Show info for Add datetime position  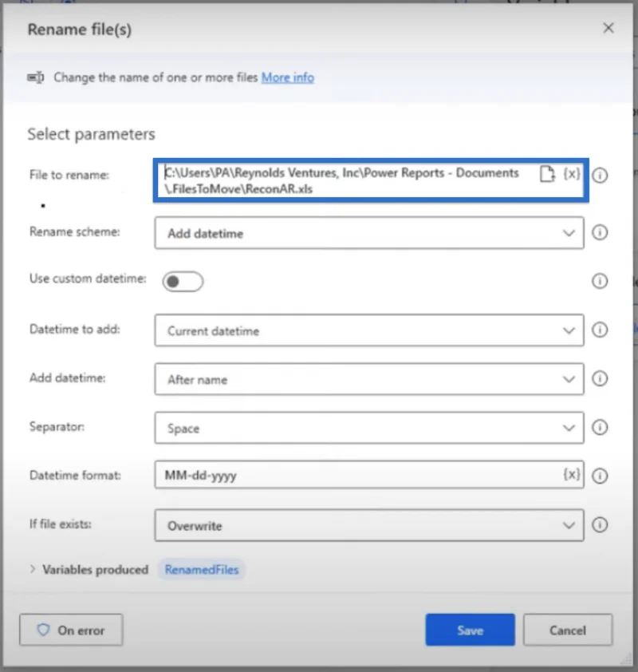600,378
